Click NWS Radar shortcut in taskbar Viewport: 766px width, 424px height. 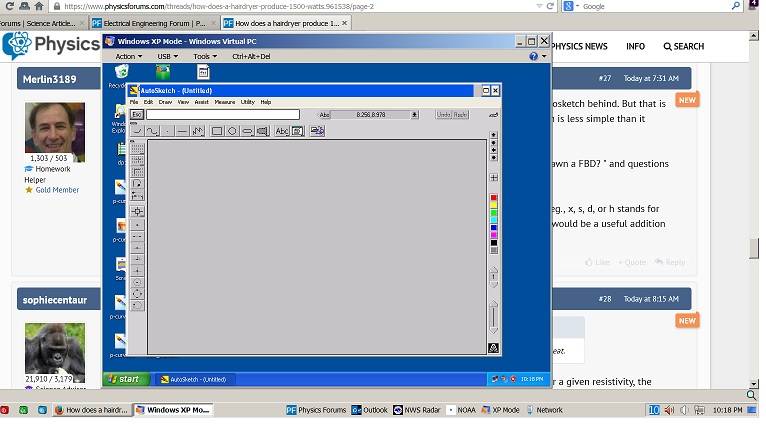click(x=417, y=410)
